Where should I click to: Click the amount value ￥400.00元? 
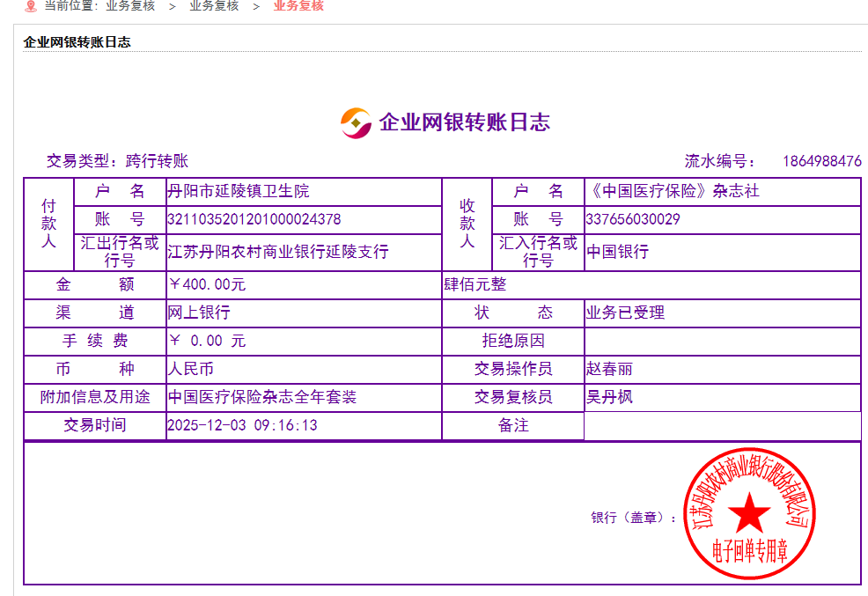point(207,284)
